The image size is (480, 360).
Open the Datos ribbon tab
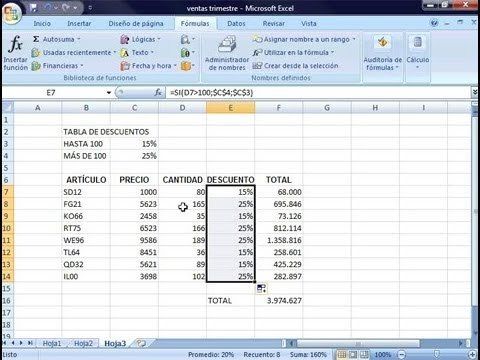coord(236,23)
